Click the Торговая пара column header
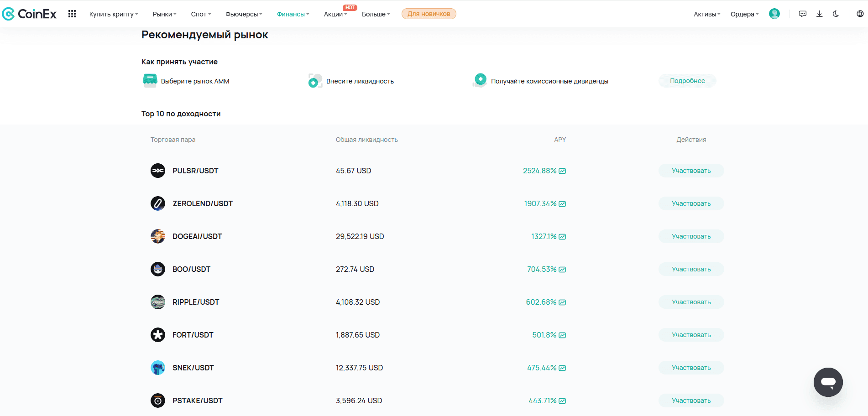 coord(173,140)
